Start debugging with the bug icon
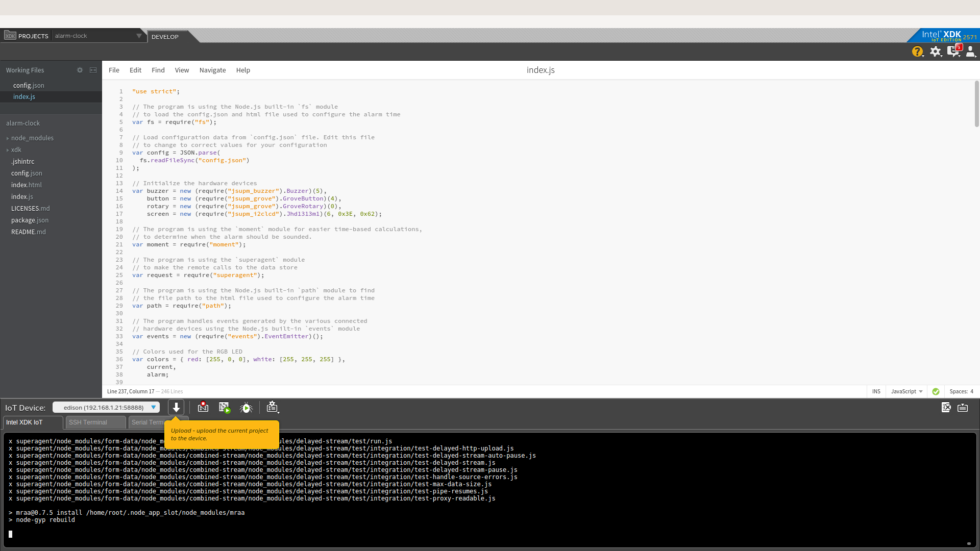 246,407
